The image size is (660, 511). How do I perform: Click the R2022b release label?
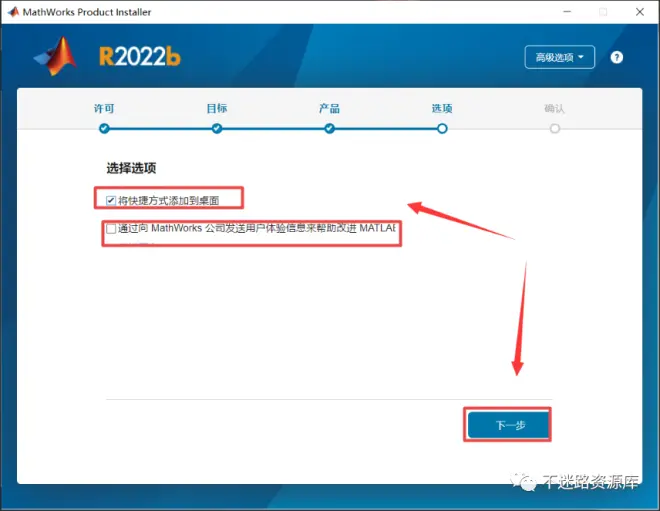pyautogui.click(x=139, y=56)
